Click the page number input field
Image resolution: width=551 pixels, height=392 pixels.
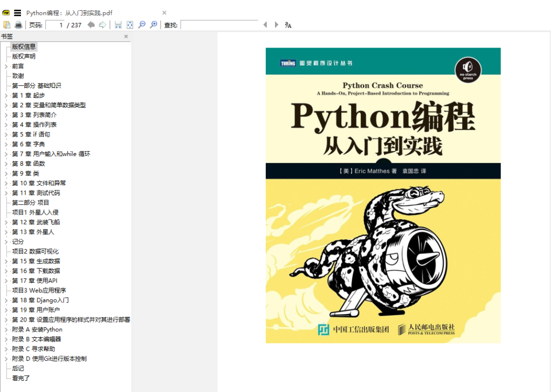point(56,25)
